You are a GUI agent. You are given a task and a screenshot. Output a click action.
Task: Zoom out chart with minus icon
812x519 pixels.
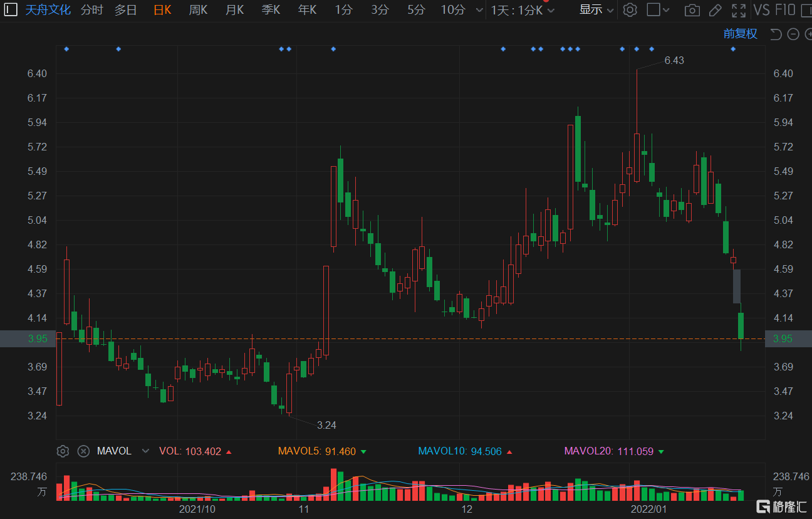tap(793, 34)
